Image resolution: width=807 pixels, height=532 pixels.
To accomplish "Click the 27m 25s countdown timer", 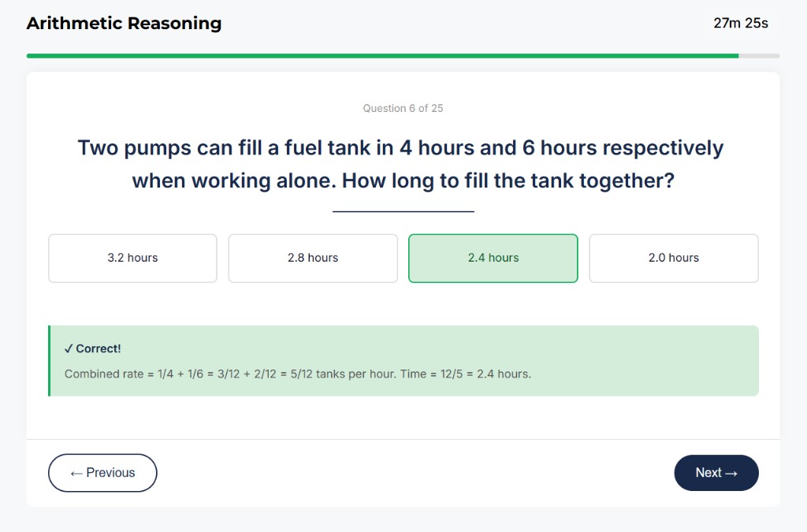I will point(740,23).
